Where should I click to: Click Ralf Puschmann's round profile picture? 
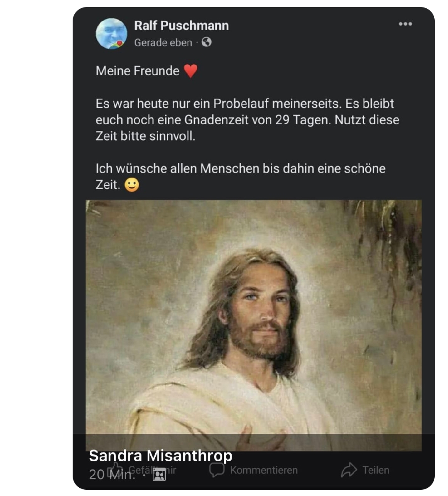pos(111,34)
